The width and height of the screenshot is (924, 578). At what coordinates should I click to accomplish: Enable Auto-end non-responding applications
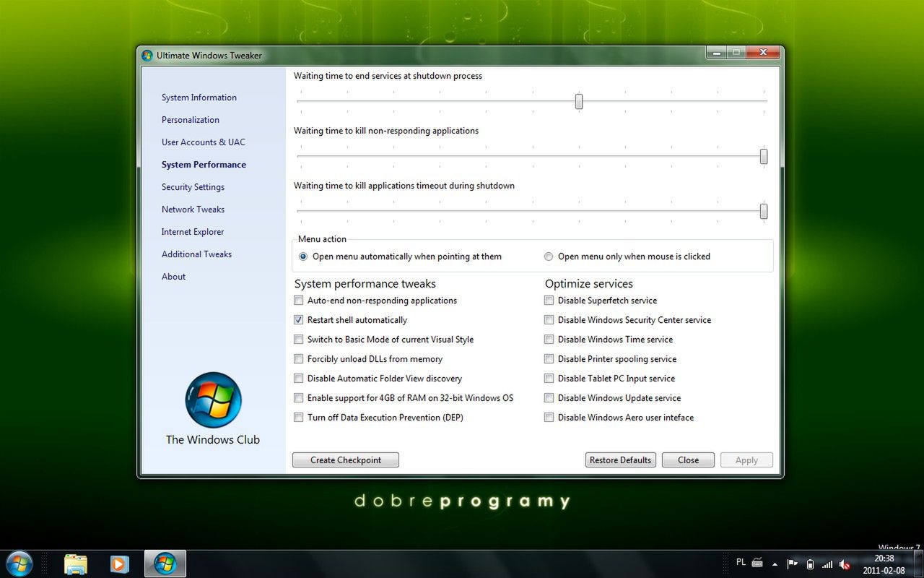pos(298,300)
